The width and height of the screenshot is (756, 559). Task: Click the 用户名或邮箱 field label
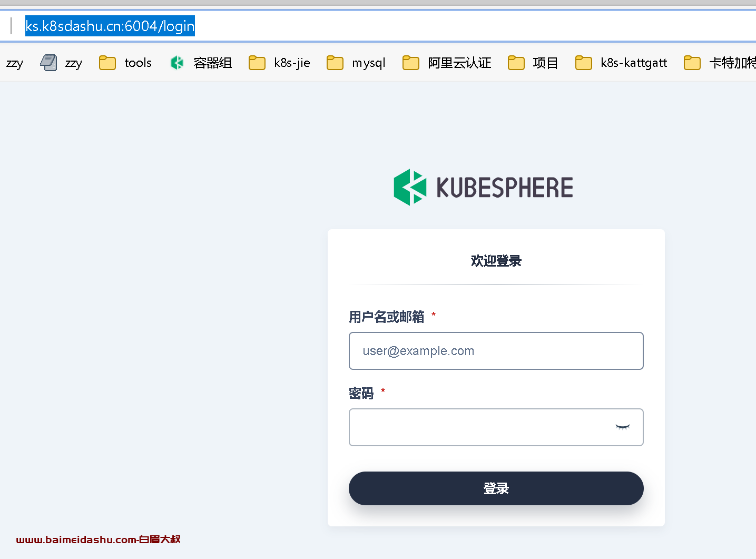click(x=387, y=317)
